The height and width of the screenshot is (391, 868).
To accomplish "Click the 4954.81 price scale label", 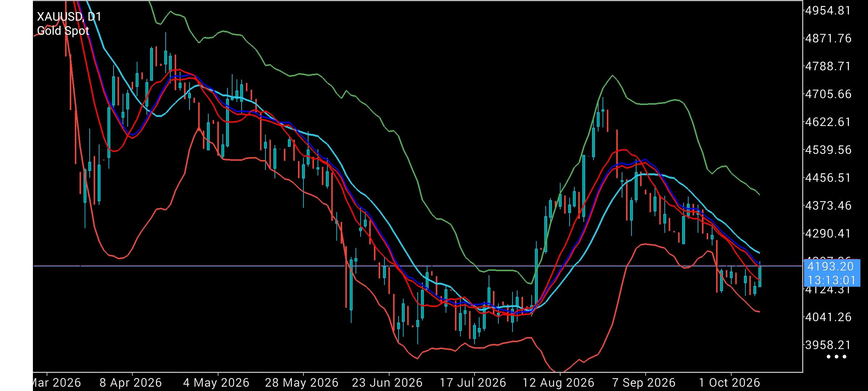I will [828, 10].
